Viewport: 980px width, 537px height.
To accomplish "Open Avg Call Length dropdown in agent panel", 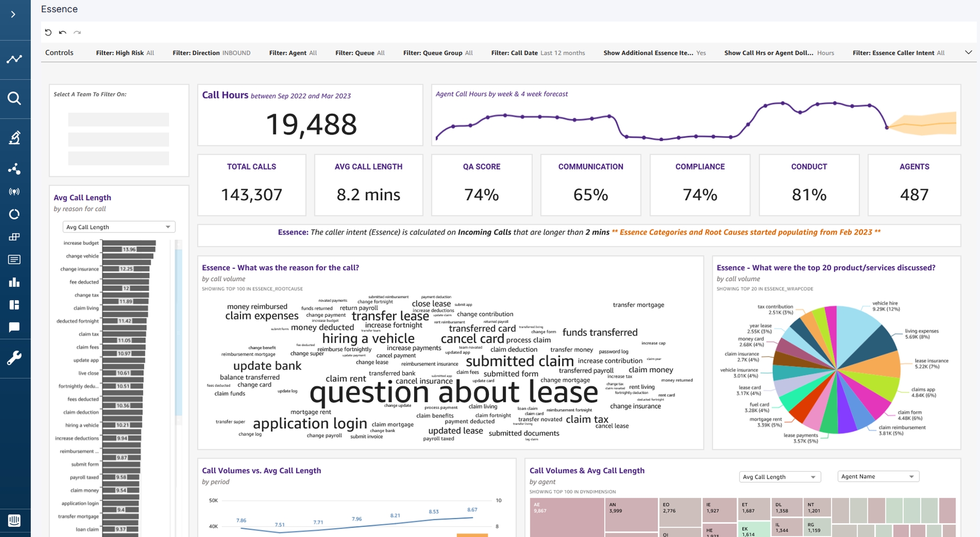I will pyautogui.click(x=780, y=477).
